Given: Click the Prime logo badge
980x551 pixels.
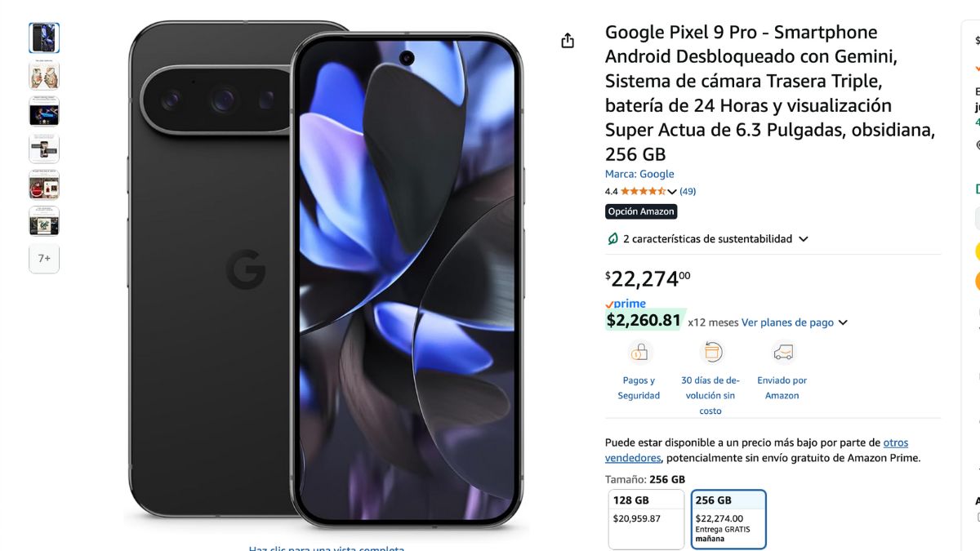Looking at the screenshot, I should 626,304.
